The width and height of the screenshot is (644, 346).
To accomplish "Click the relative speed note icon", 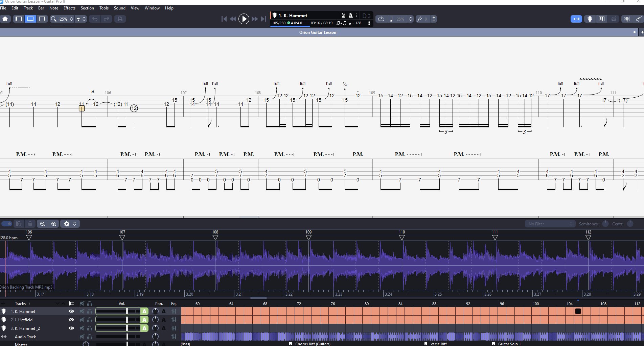I will click(391, 19).
